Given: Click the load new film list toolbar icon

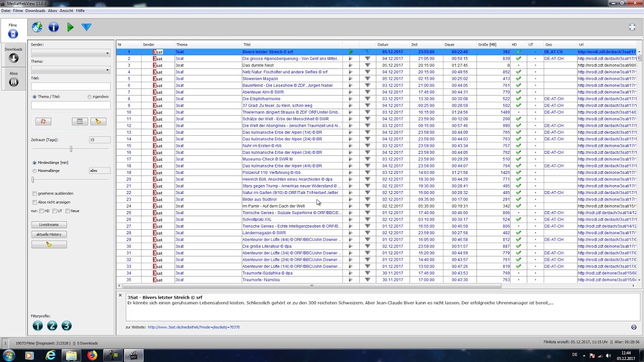Looking at the screenshot, I should (37, 27).
